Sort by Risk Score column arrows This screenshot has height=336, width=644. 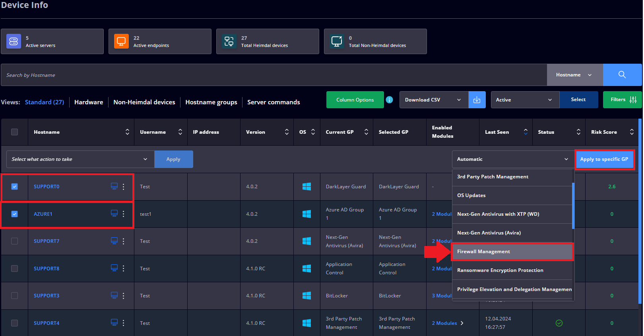(632, 132)
